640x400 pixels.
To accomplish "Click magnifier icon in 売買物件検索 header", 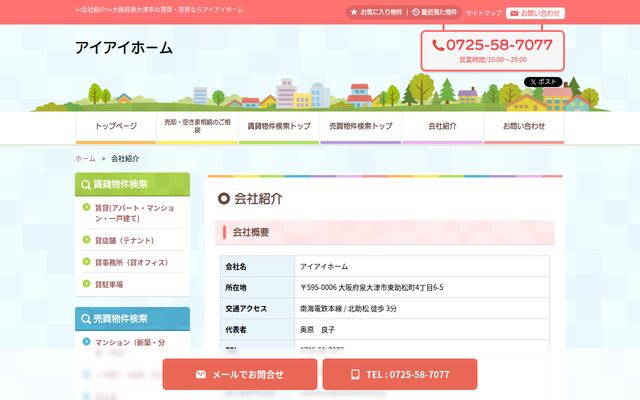I will tap(85, 319).
